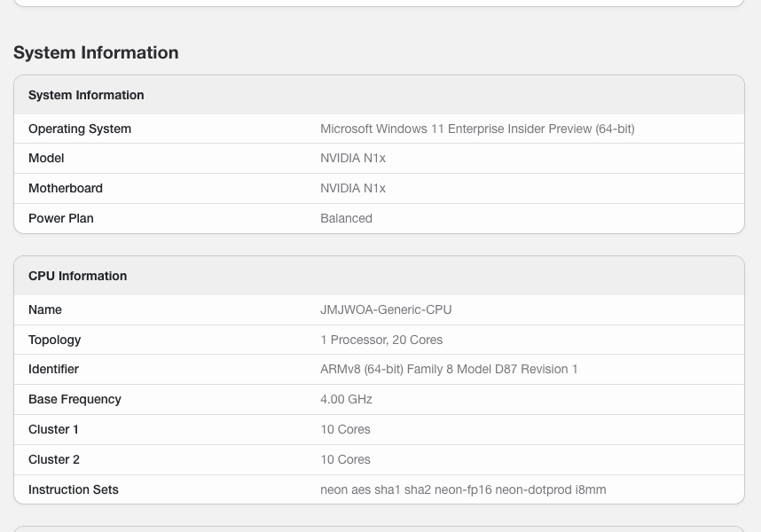Screen dimensions: 761x532
Task: Click the 10 Cores value for Cluster 1
Action: coord(345,429)
